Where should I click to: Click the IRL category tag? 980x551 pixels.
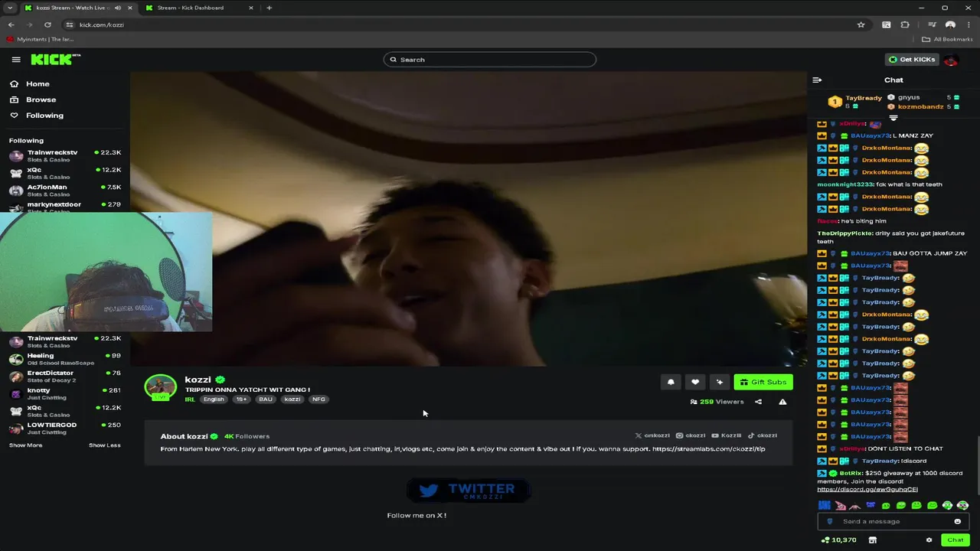tap(190, 399)
